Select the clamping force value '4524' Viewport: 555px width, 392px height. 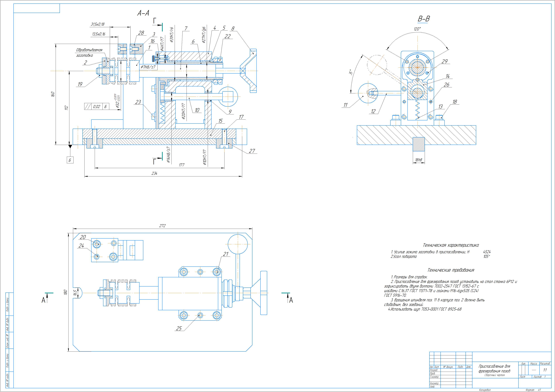tap(487, 252)
